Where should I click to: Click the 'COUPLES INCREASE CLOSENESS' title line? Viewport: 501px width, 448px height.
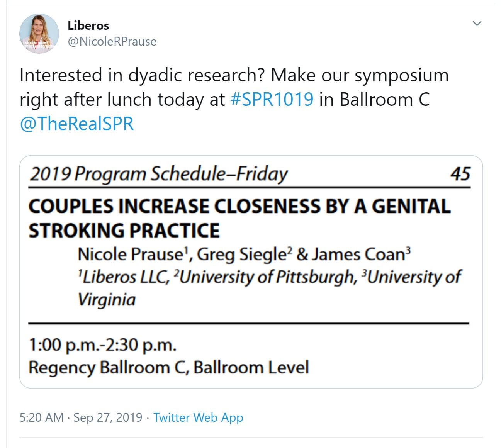pos(239,206)
